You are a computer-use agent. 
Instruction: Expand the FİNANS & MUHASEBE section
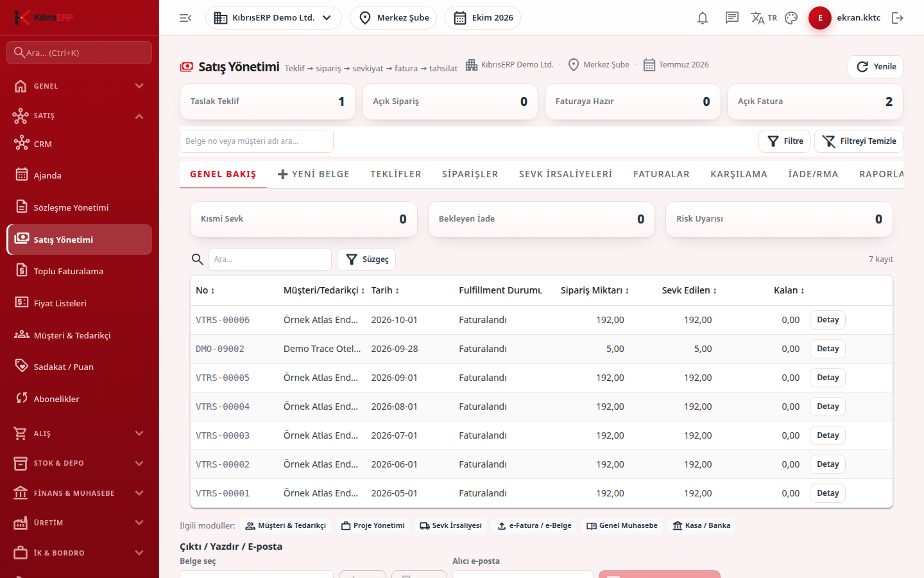(x=80, y=493)
